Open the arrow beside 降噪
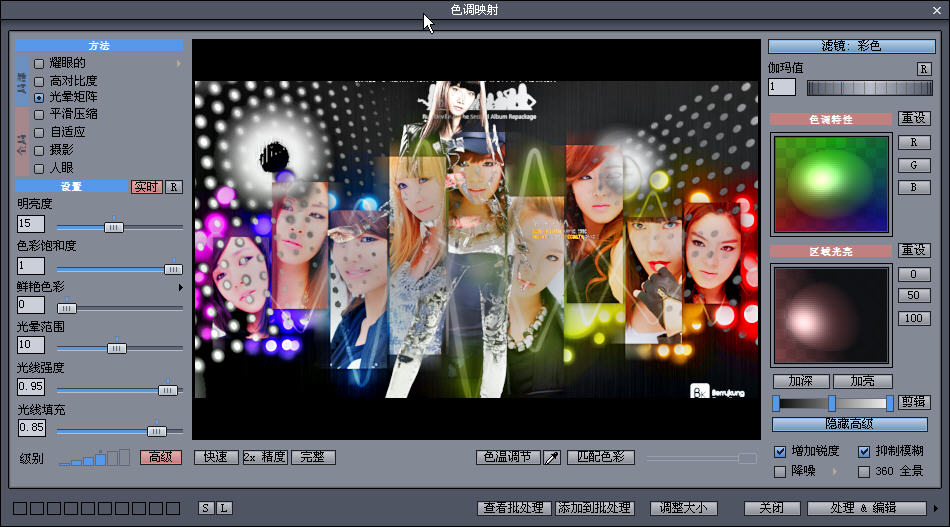 click(835, 471)
